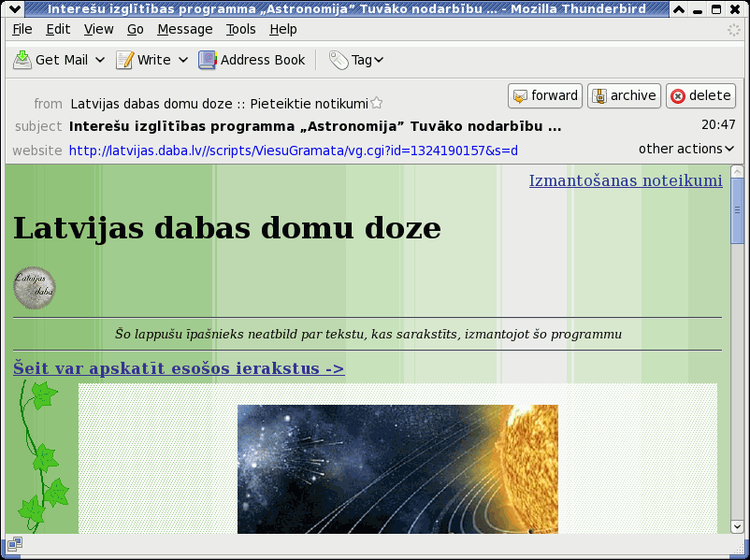Image resolution: width=750 pixels, height=560 pixels.
Task: Click the Tag label icon
Action: point(339,60)
